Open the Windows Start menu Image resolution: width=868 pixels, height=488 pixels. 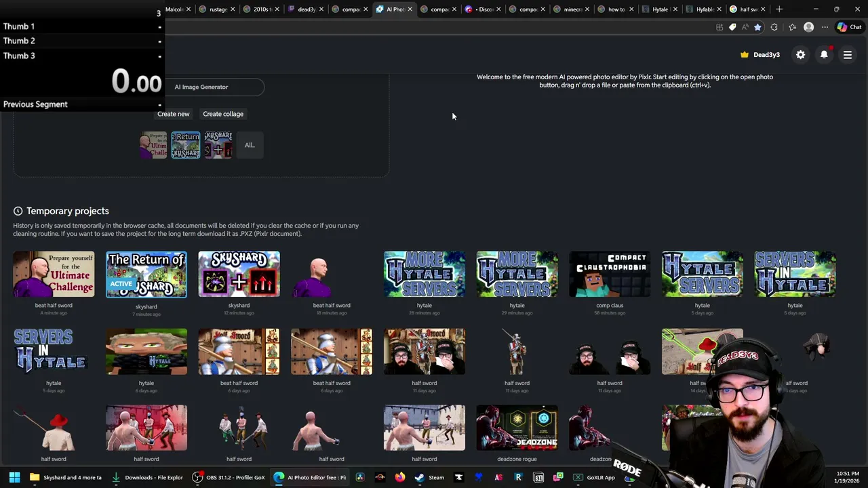(x=14, y=477)
